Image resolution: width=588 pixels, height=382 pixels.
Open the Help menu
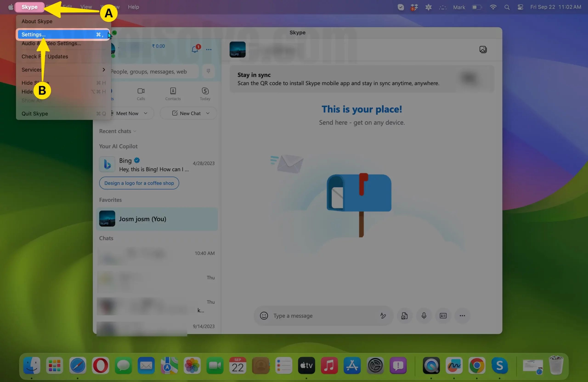click(133, 7)
